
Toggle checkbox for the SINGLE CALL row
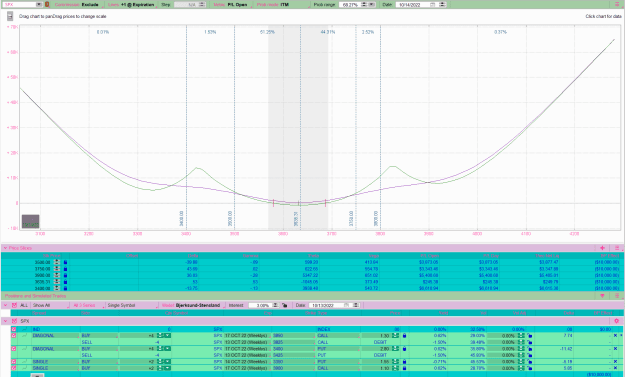point(14,368)
